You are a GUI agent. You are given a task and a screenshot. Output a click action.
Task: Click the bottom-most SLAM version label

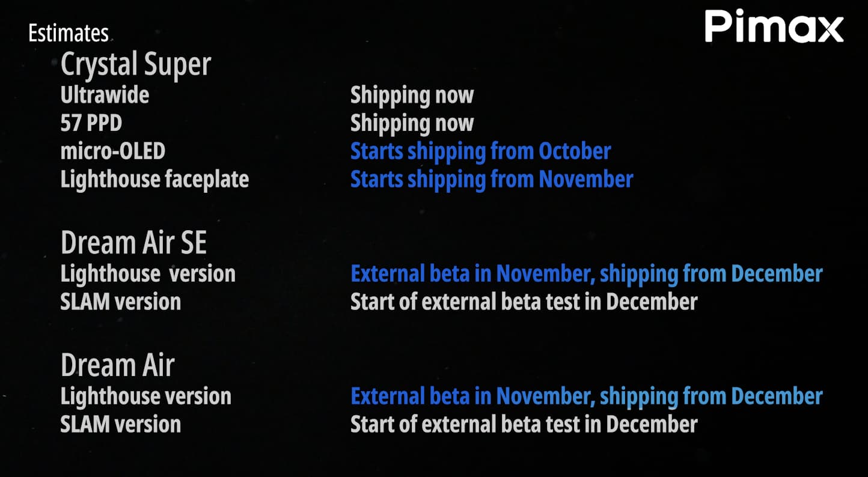[120, 424]
